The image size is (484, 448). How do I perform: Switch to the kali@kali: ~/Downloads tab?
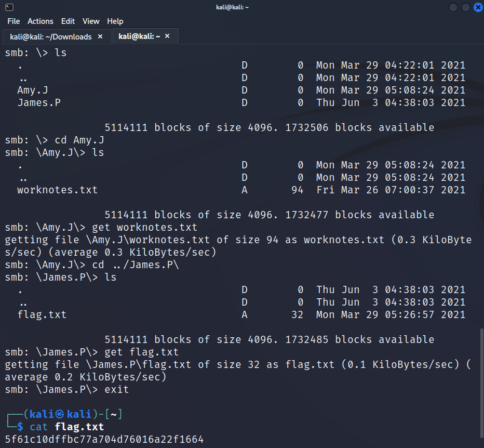pyautogui.click(x=51, y=36)
